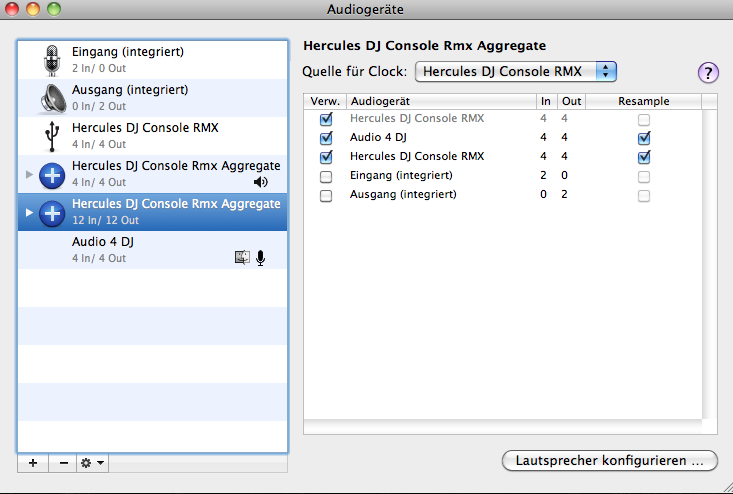The width and height of the screenshot is (733, 494).
Task: Click the Out column header
Action: click(x=571, y=101)
